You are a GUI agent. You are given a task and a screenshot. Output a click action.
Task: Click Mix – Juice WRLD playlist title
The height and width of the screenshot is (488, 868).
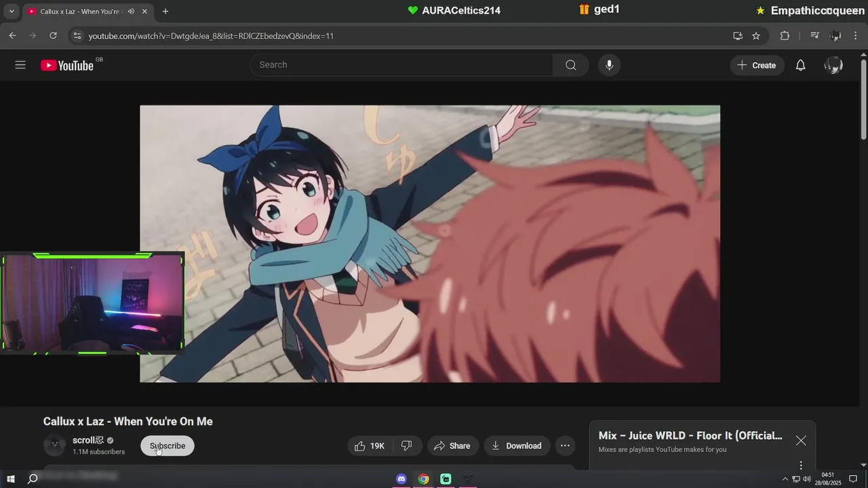690,436
